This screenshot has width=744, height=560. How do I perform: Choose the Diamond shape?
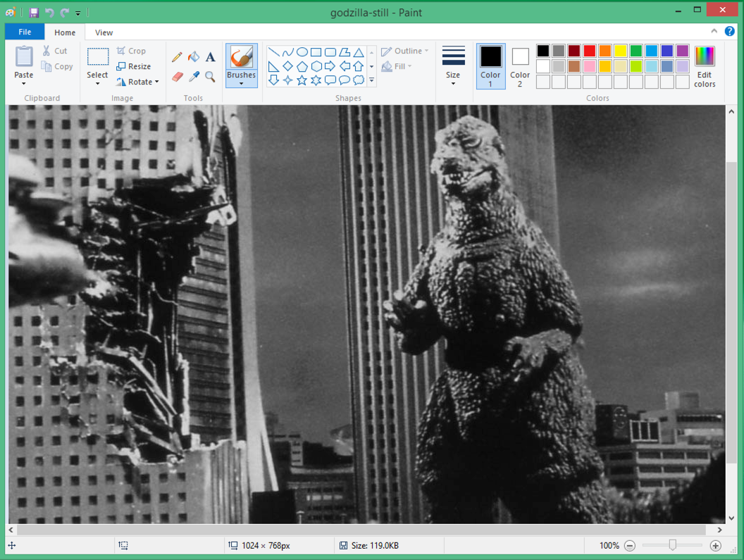tap(288, 66)
